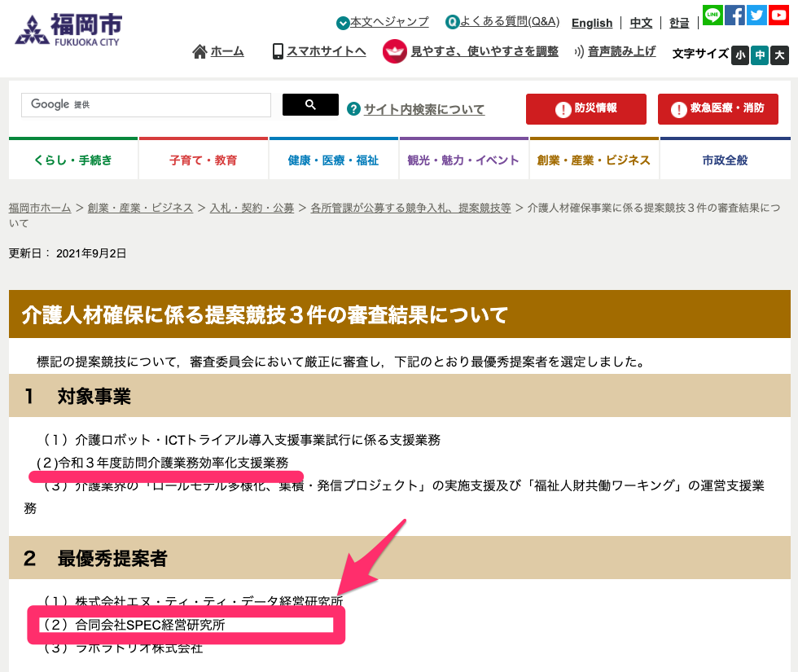This screenshot has width=798, height=672.
Task: Click the ホーム house icon
Action: coord(199,52)
